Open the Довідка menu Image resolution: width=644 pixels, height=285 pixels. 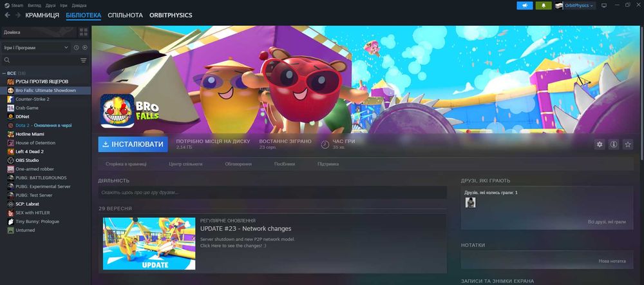pyautogui.click(x=79, y=5)
